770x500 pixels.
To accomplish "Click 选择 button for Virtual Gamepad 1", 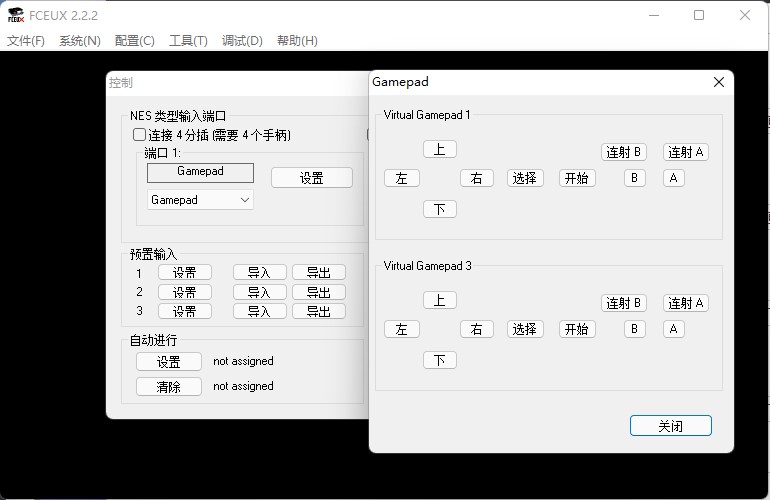I will [x=525, y=178].
